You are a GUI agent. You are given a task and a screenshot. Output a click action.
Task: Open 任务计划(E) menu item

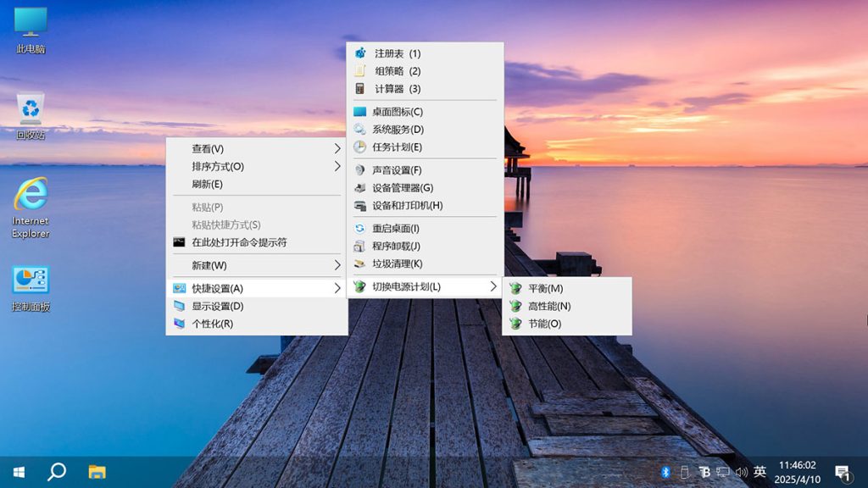click(x=426, y=147)
